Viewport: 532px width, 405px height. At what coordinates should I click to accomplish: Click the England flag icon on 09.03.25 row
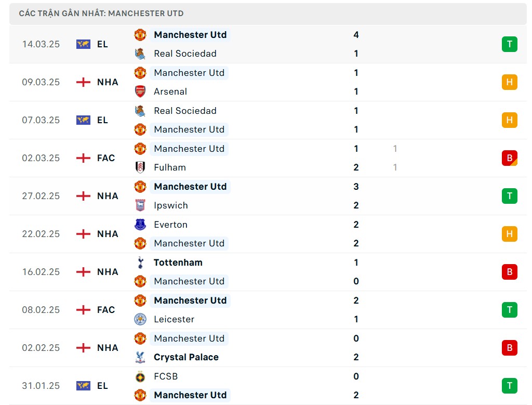pyautogui.click(x=83, y=82)
